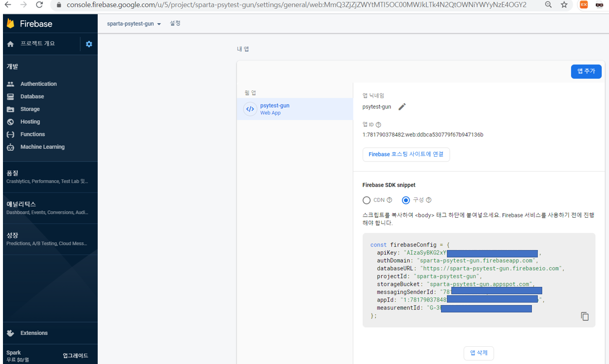
Task: Expand the 애널리틱스 section
Action: [x=50, y=208]
